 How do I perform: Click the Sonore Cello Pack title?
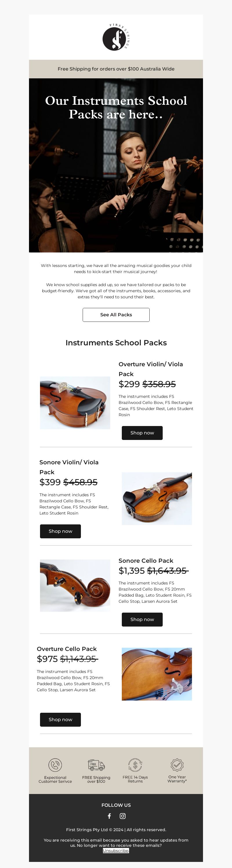pyautogui.click(x=146, y=561)
